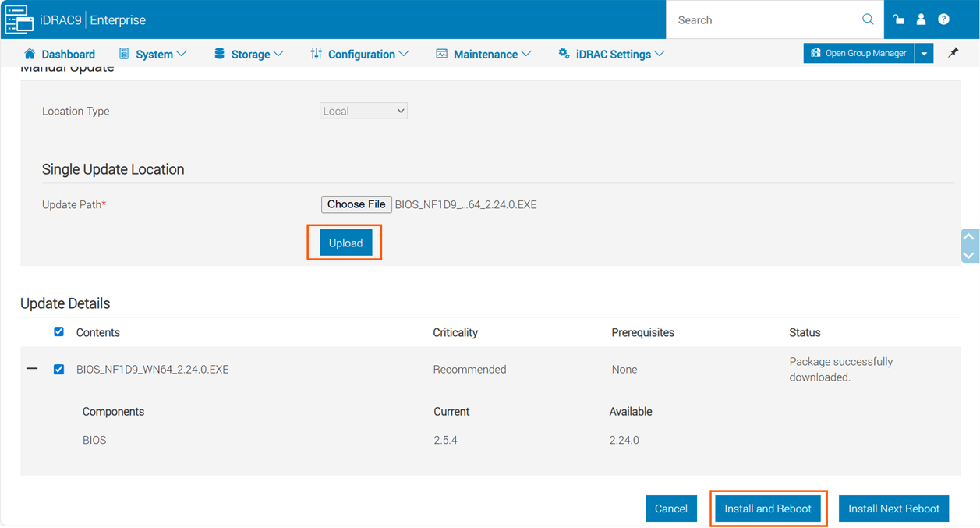The image size is (980, 528).
Task: Expand the Maintenance menu chevron
Action: [x=526, y=54]
